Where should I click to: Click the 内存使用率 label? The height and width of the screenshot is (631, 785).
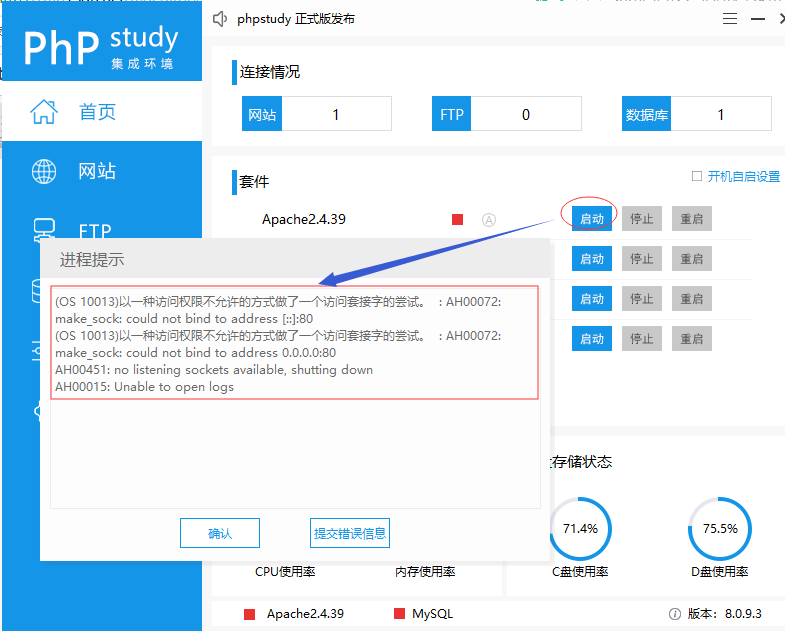coord(425,572)
